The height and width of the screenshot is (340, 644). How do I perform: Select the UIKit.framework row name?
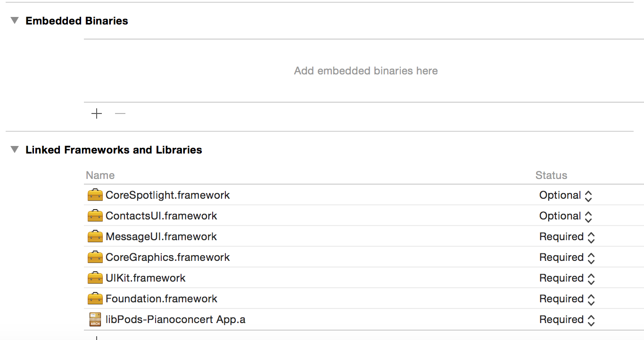145,278
